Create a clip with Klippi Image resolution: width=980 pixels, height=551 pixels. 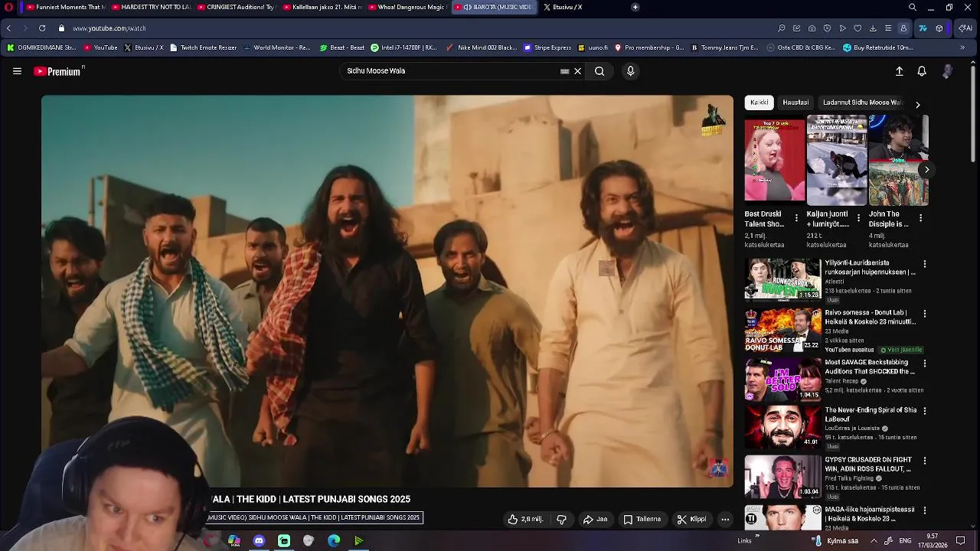pyautogui.click(x=691, y=520)
